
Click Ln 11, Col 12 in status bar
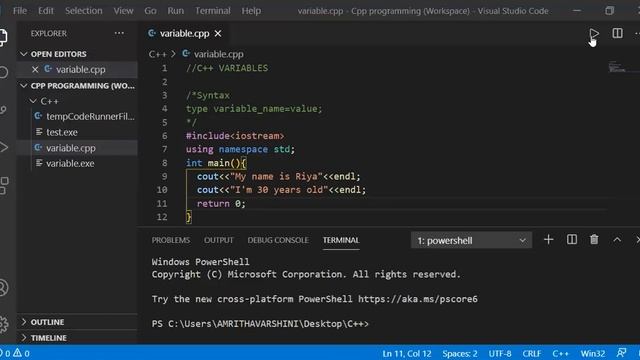(x=407, y=353)
